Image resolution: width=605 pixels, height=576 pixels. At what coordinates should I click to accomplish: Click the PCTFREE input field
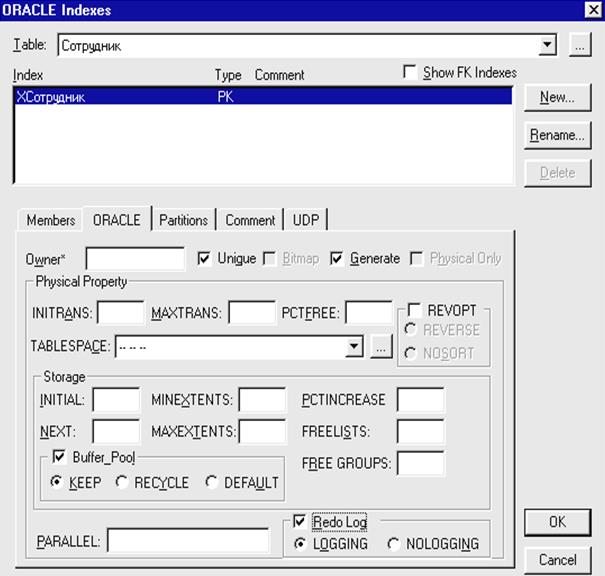pos(369,312)
